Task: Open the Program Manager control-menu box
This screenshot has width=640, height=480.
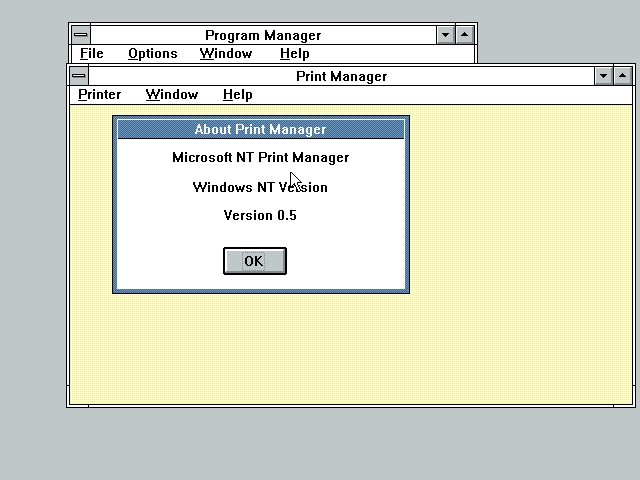Action: pos(81,35)
